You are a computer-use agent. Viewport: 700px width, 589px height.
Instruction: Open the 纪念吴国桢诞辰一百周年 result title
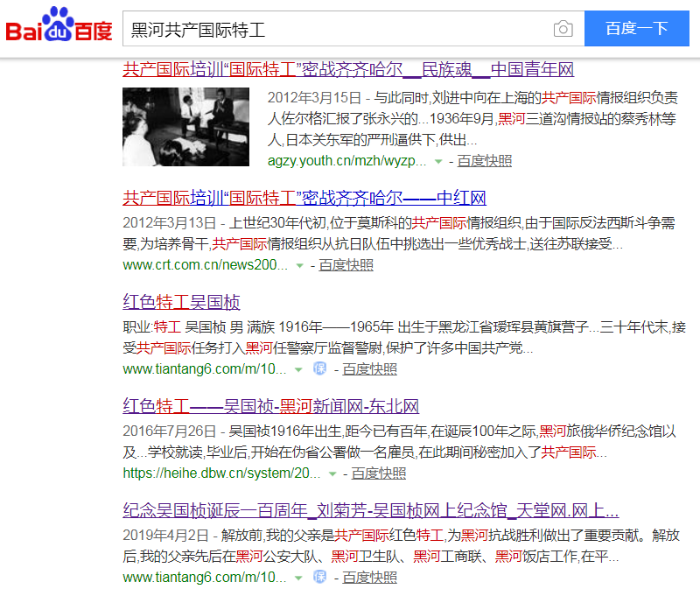[x=371, y=510]
